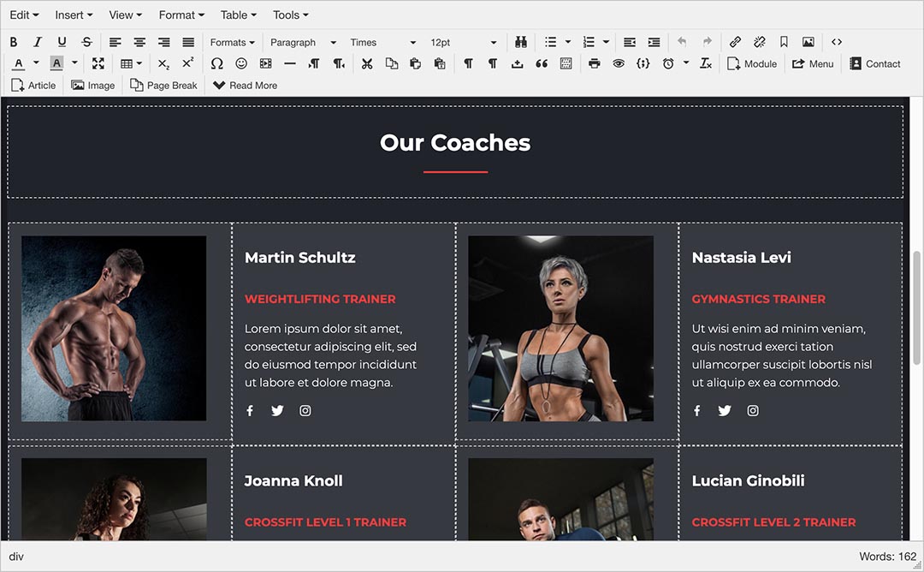The height and width of the screenshot is (572, 924).
Task: Toggle bold formatting
Action: pos(14,42)
